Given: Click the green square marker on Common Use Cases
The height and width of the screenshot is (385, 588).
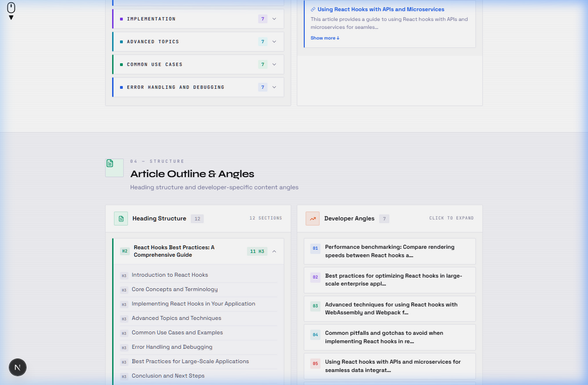Looking at the screenshot, I should (121, 64).
